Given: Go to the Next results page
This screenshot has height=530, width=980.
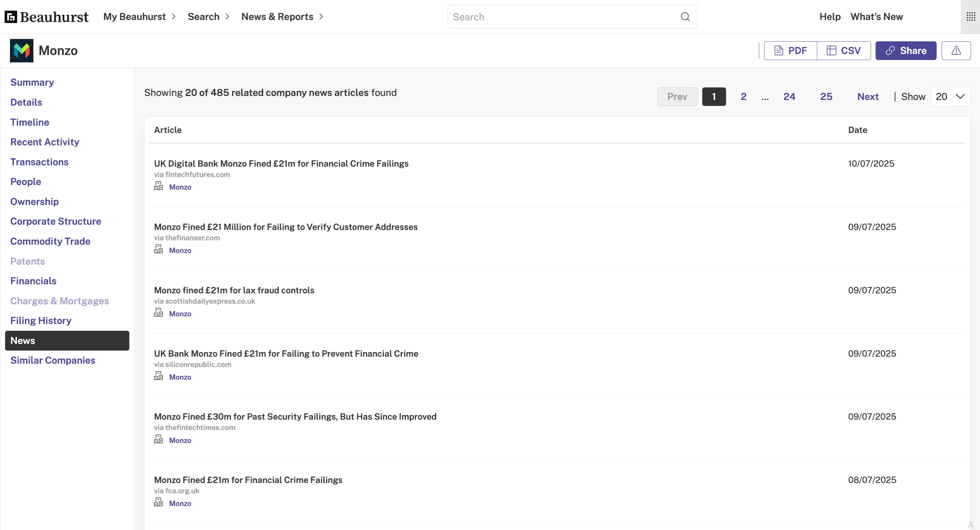Looking at the screenshot, I should click(867, 97).
